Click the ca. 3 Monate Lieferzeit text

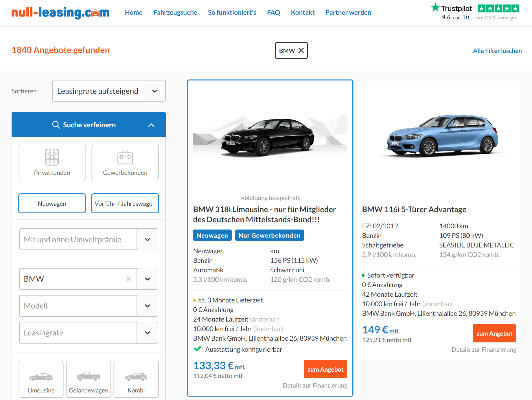coord(231,300)
